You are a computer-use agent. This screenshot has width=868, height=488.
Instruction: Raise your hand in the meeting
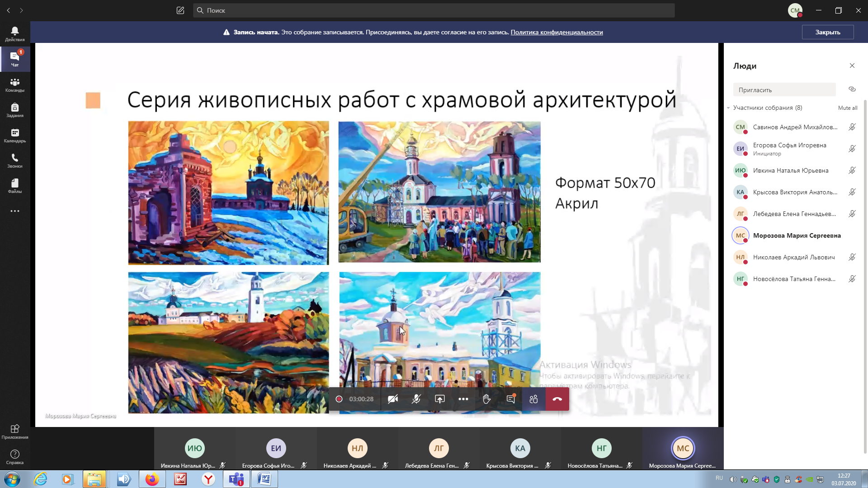[x=487, y=399]
